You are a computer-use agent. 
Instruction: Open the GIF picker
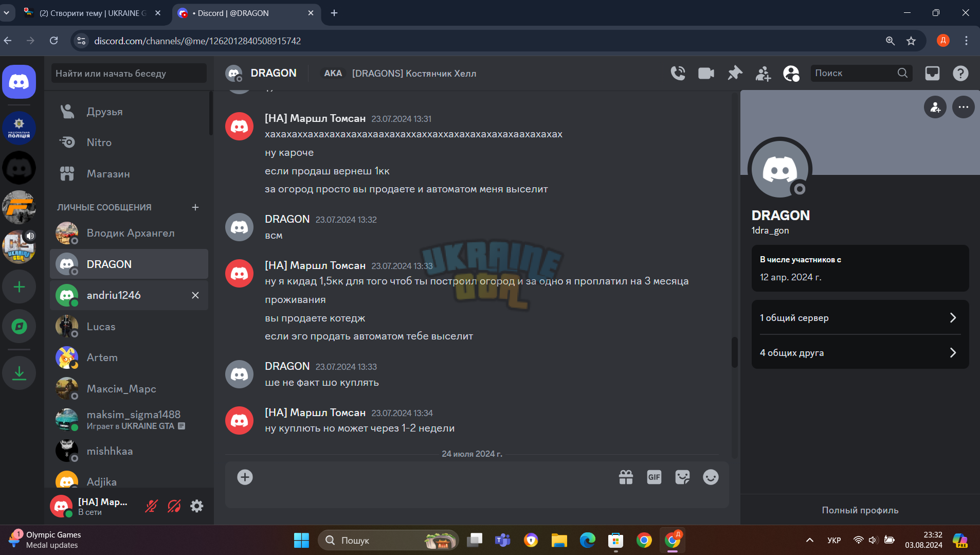654,477
